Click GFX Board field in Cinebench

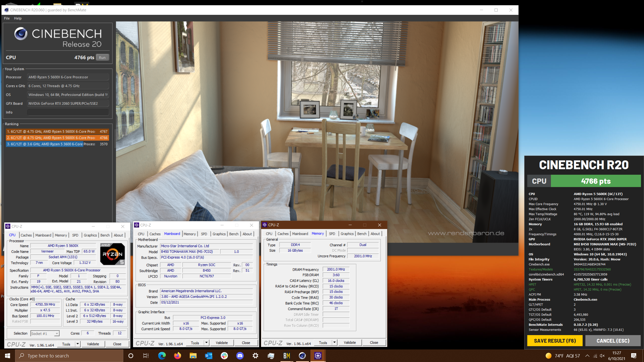pos(68,104)
